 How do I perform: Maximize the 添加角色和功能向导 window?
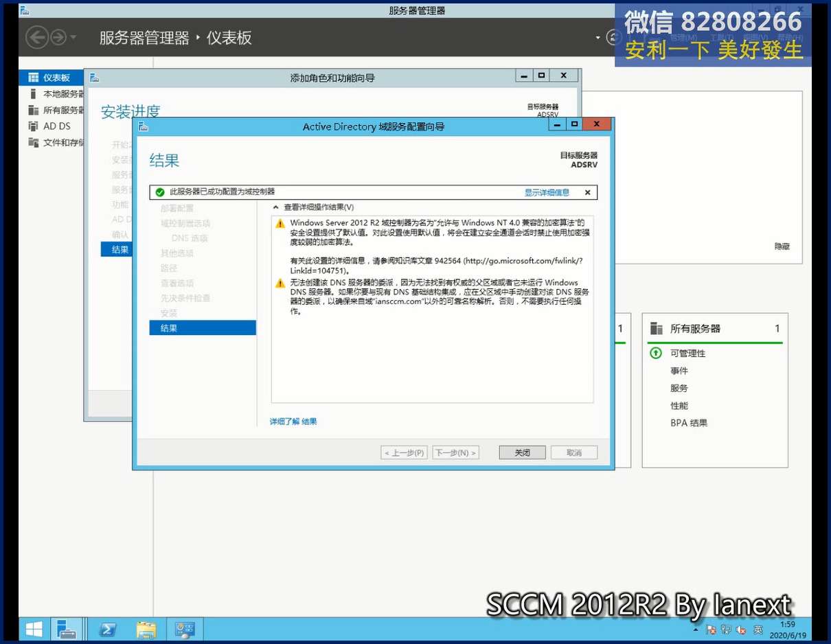pos(541,76)
